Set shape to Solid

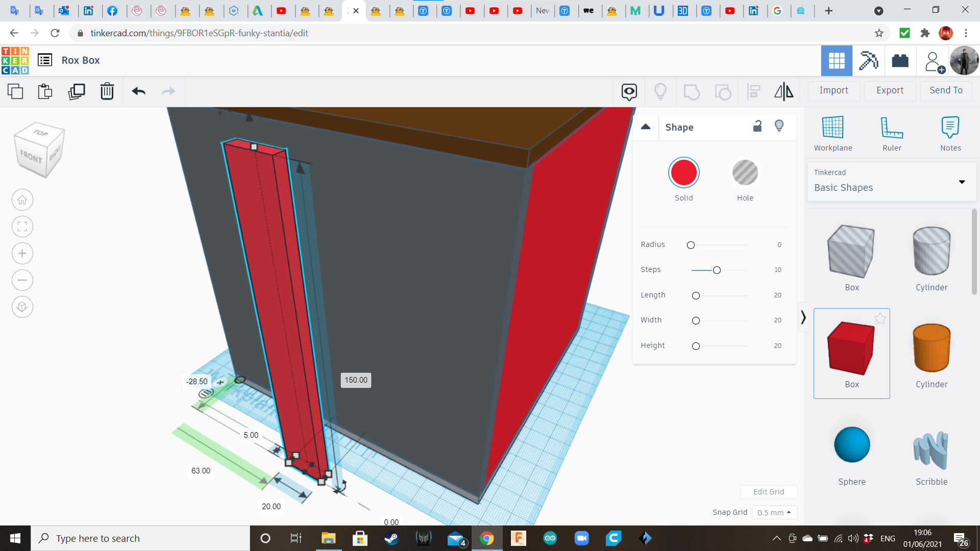coord(683,173)
